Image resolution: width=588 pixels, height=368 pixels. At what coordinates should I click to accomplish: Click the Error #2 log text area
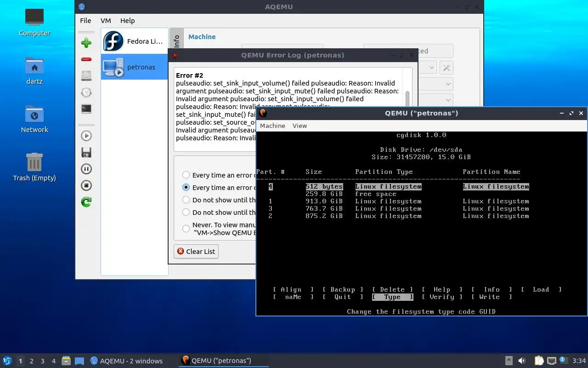[288, 109]
